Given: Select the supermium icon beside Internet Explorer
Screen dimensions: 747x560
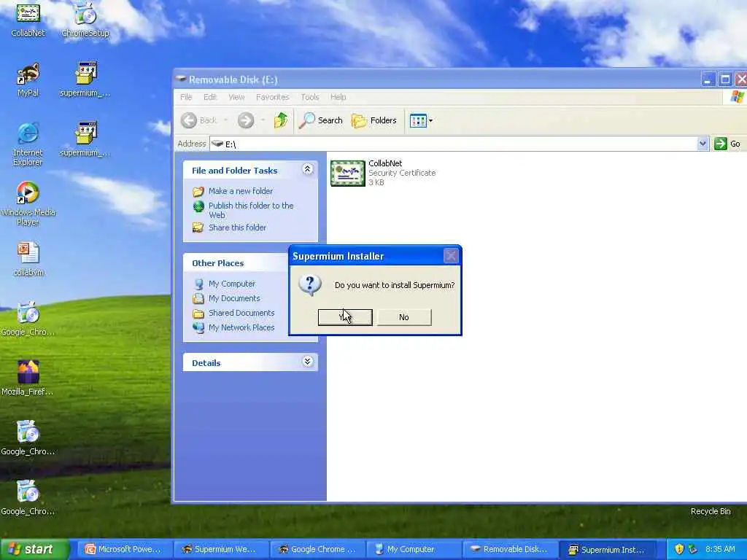Looking at the screenshot, I should coord(85,139).
